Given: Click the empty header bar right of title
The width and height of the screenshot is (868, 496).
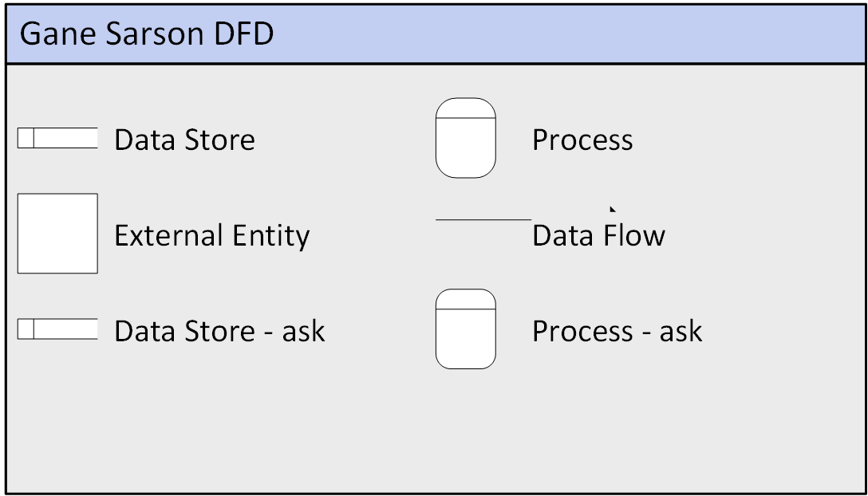Looking at the screenshot, I should pyautogui.click(x=558, y=34).
